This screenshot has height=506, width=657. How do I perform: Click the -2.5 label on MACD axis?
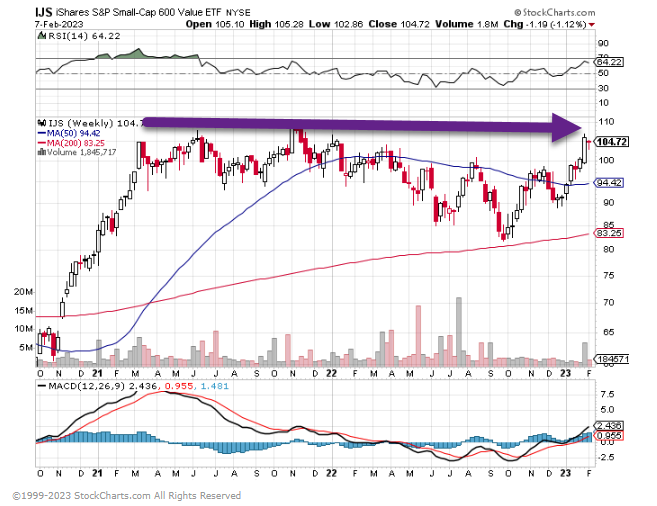(606, 457)
